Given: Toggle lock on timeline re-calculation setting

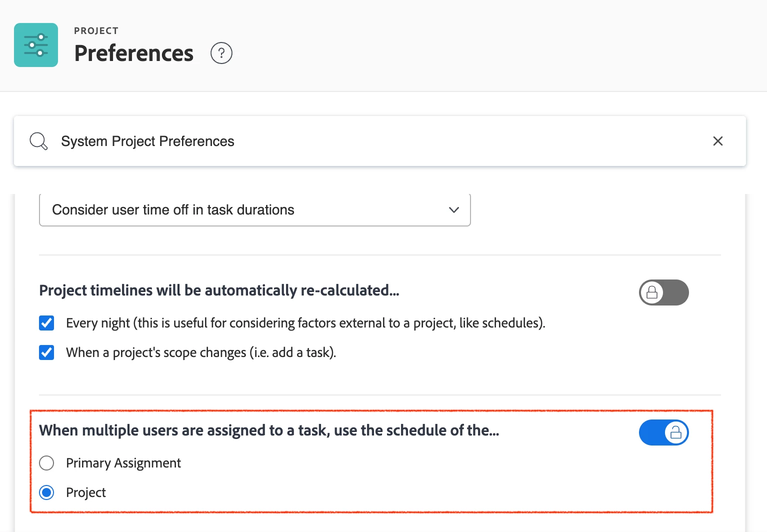Looking at the screenshot, I should [663, 292].
